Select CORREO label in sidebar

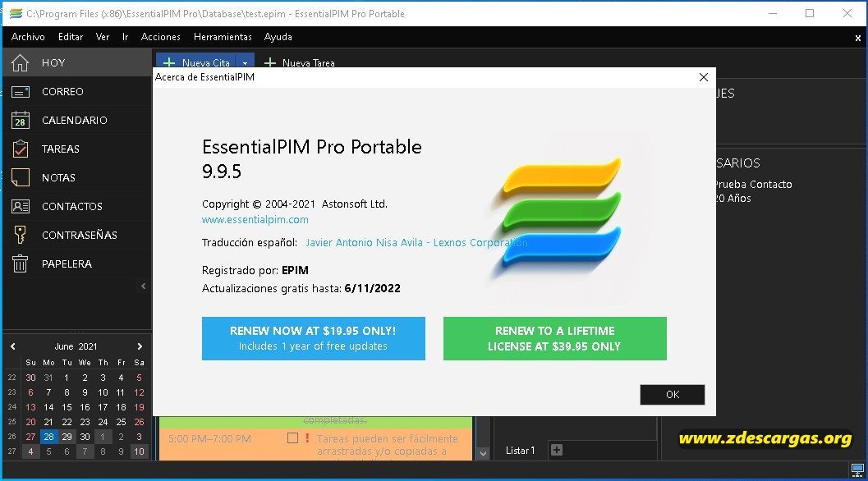point(62,92)
